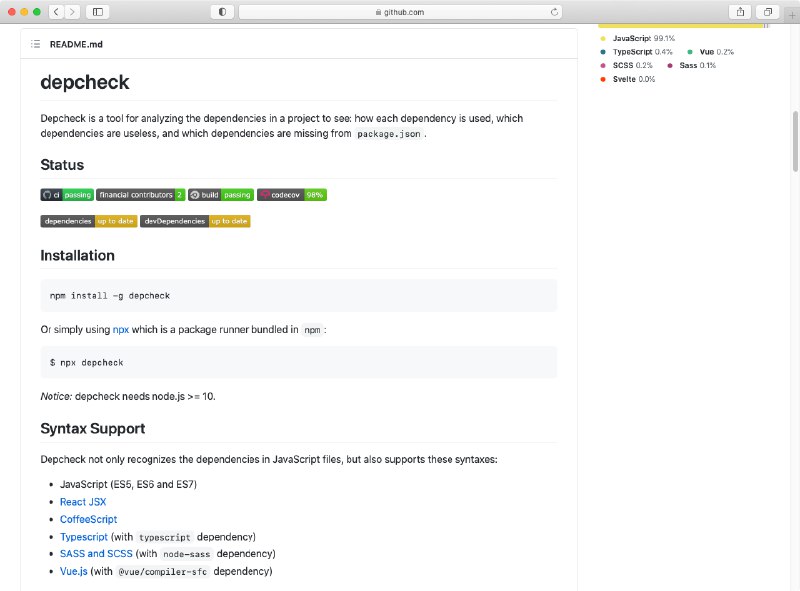The width and height of the screenshot is (800, 591).
Task: Click the yellow language distribution bar
Action: coord(681,26)
